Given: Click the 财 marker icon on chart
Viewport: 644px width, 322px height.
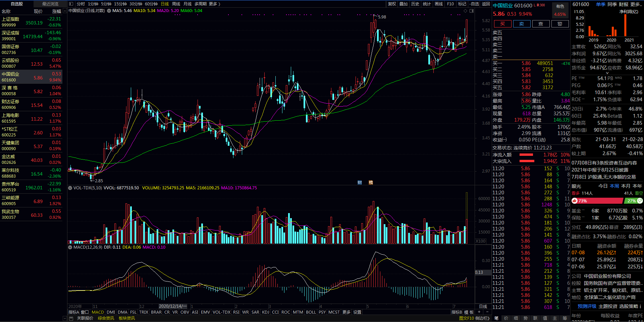Looking at the screenshot, I should point(360,183).
